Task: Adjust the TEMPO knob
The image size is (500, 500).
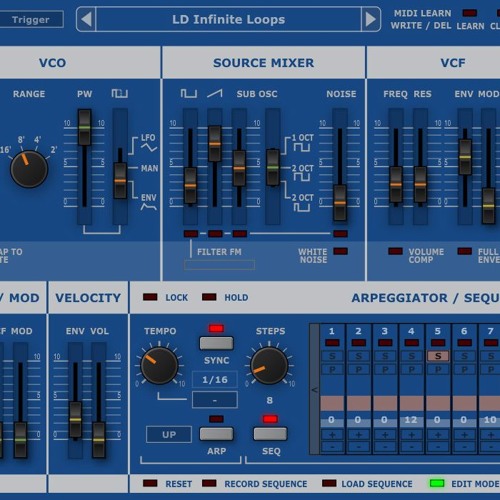Action: click(x=159, y=365)
